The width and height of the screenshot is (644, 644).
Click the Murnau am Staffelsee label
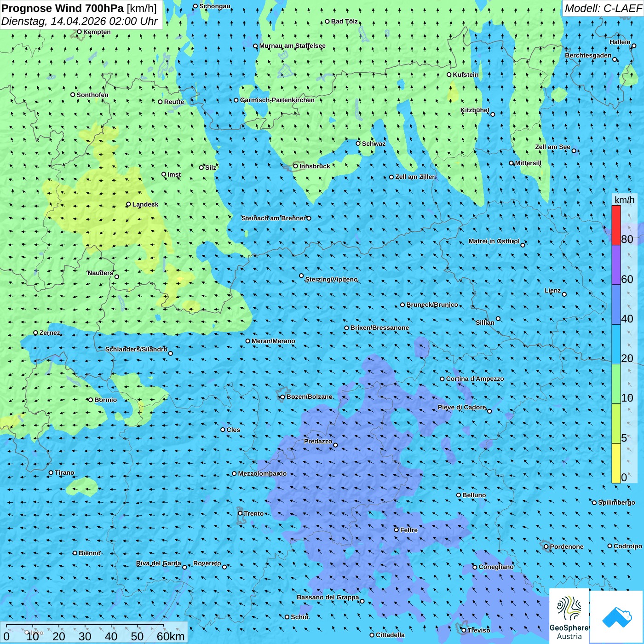pos(292,46)
